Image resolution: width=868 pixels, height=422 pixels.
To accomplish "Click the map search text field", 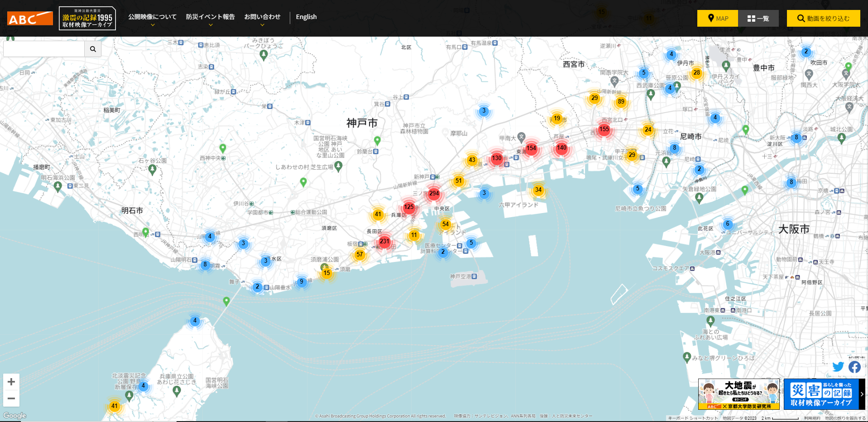I will (44, 49).
